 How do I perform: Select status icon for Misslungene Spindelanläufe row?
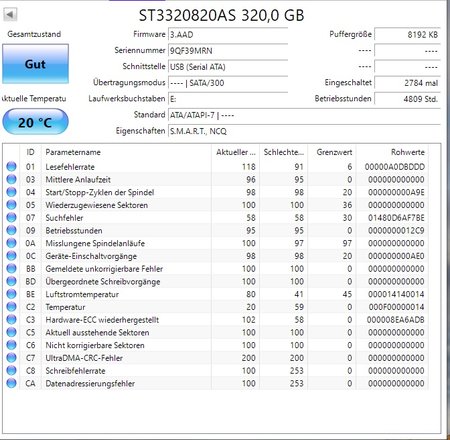click(x=11, y=243)
